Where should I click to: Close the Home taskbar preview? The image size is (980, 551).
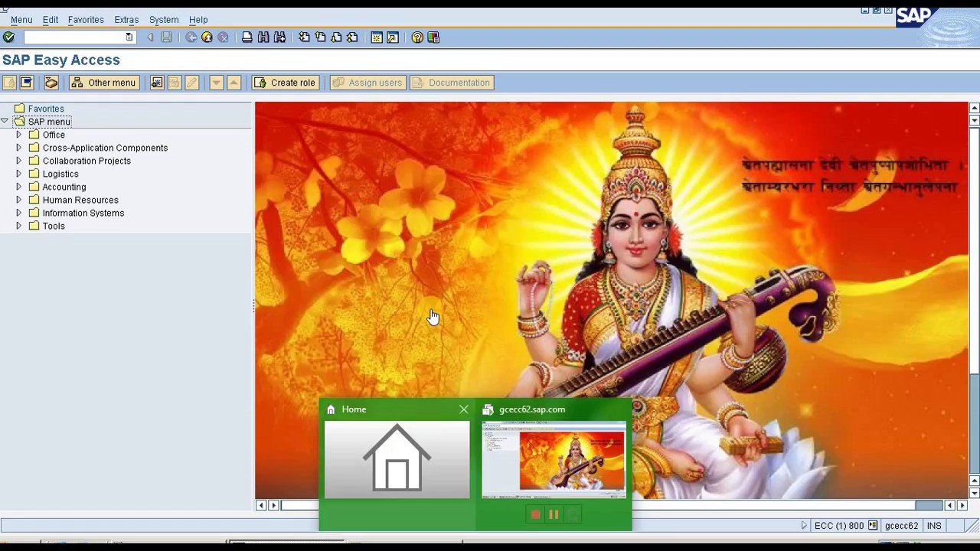[x=464, y=409]
